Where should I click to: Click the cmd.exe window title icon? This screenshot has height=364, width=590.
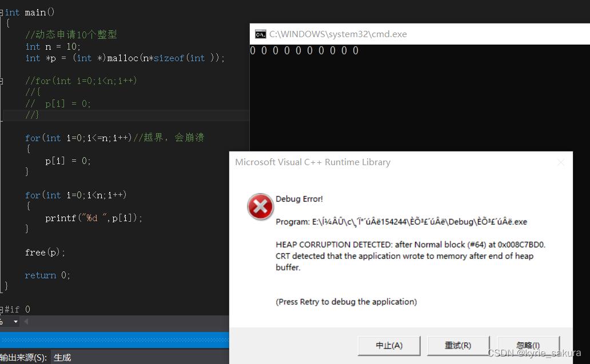click(260, 34)
